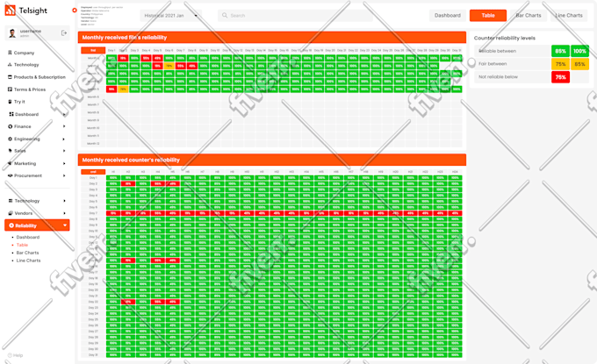
Task: Click the Monthly received counter's reliability header
Action: 272,160
